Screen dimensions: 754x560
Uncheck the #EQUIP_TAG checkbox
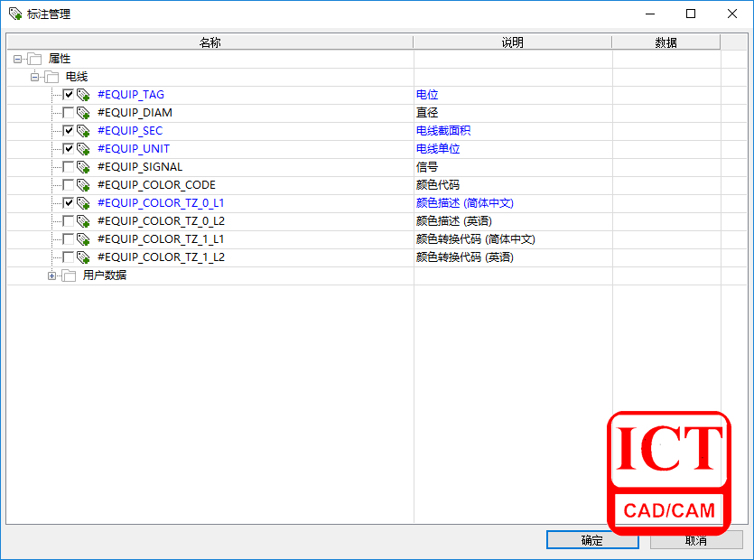[68, 95]
